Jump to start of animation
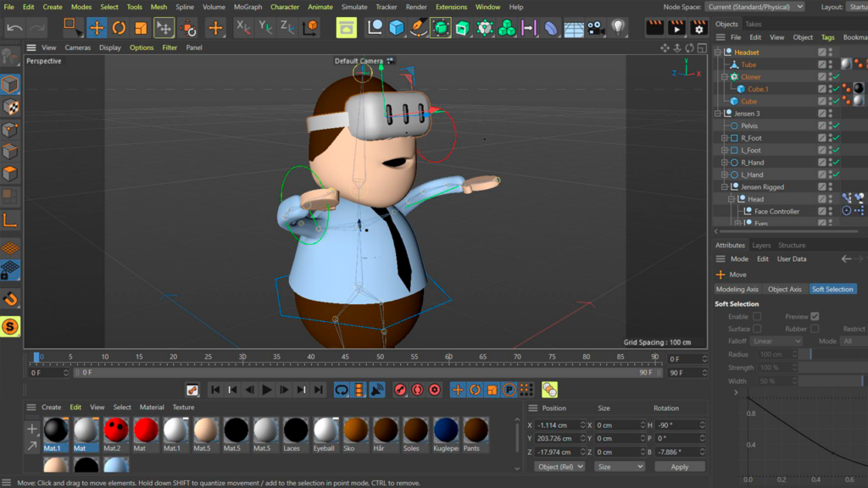 (x=214, y=390)
